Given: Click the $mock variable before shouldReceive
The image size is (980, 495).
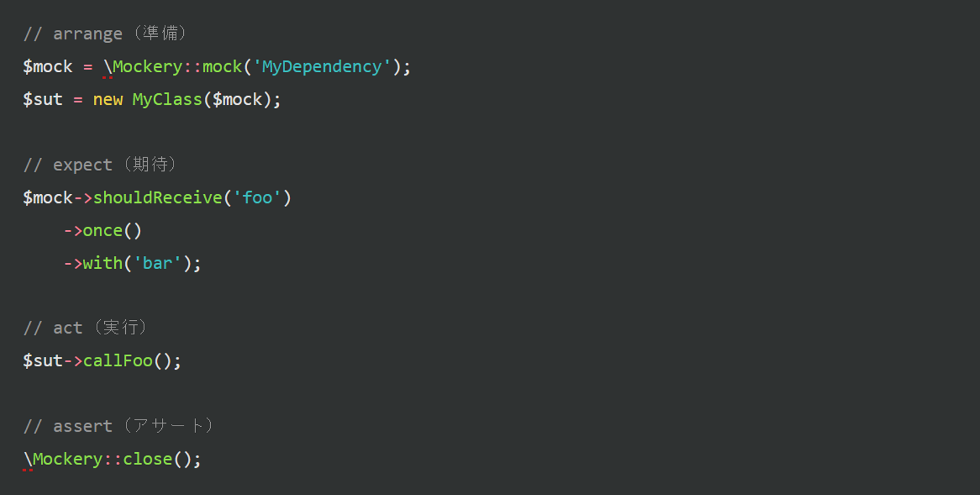Looking at the screenshot, I should click(x=48, y=197).
